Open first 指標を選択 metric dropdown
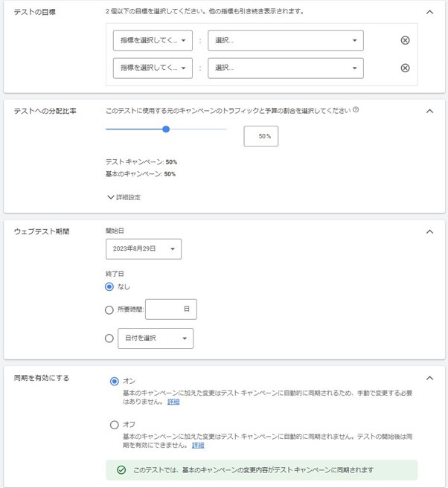Viewport: 448px width, 488px height. (x=153, y=40)
